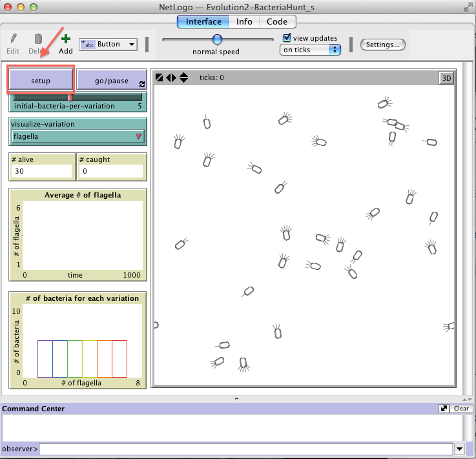
Task: Toggle the go/pause forever button
Action: click(x=112, y=81)
